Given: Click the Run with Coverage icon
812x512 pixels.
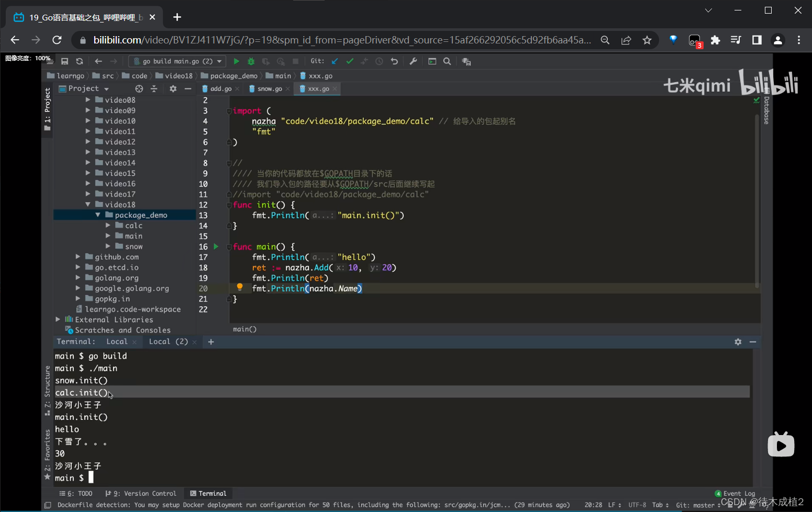Looking at the screenshot, I should coord(266,61).
